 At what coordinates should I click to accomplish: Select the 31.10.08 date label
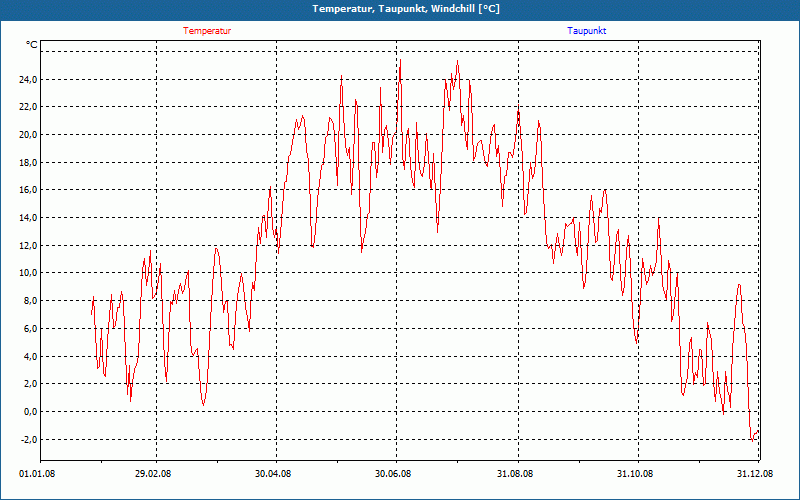(x=635, y=474)
